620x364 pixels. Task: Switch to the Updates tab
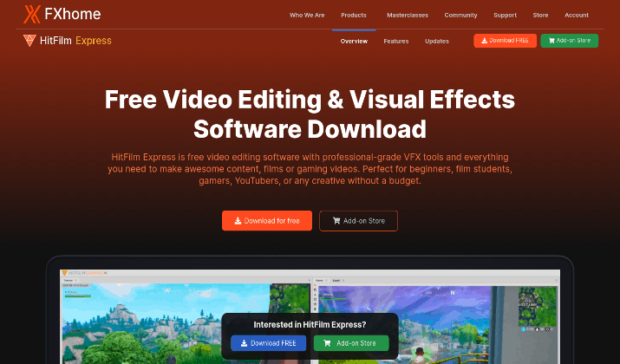tap(437, 41)
